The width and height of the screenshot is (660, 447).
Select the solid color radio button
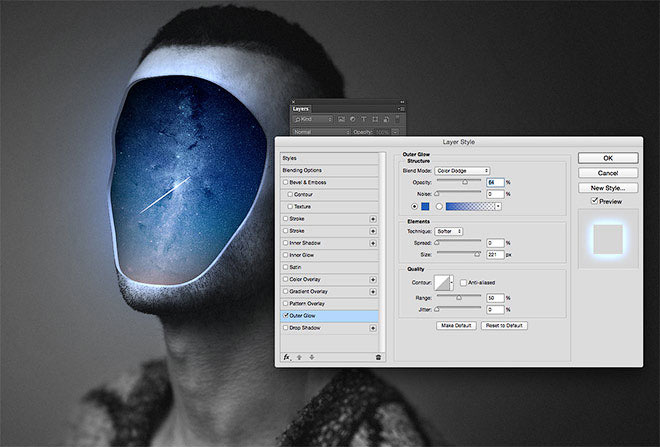(x=415, y=206)
